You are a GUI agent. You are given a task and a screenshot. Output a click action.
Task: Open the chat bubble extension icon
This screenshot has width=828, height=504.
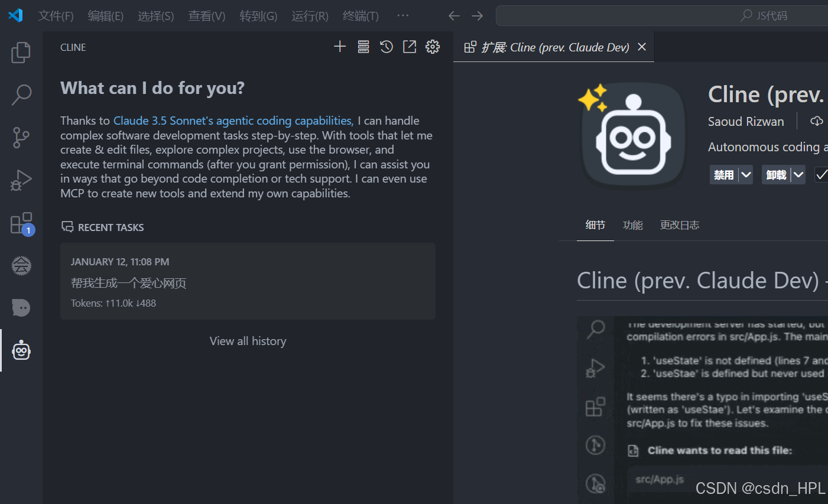[21, 308]
